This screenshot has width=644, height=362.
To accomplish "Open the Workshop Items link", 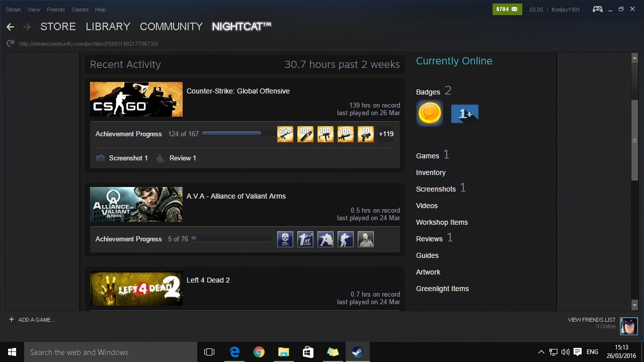I will (442, 222).
